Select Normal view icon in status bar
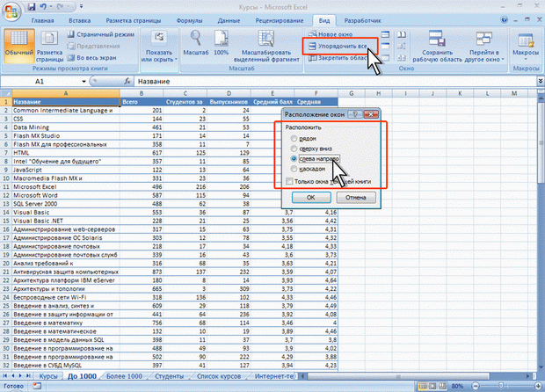545x392 pixels. coord(423,386)
